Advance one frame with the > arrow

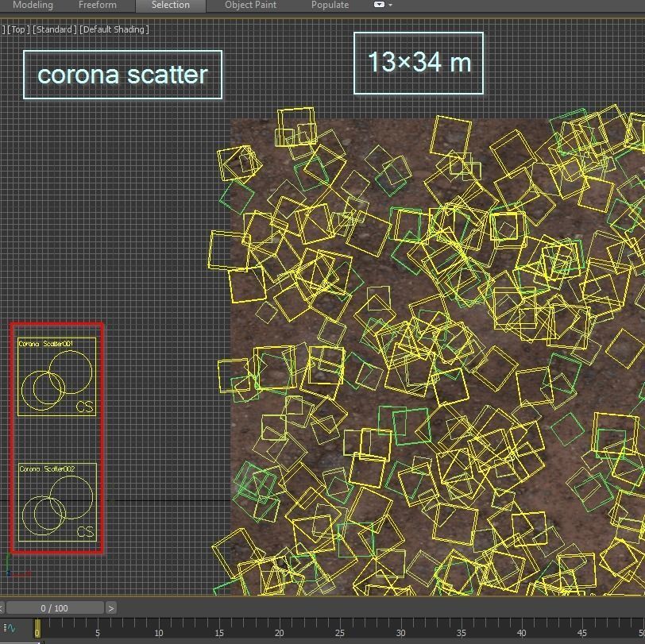coord(111,608)
